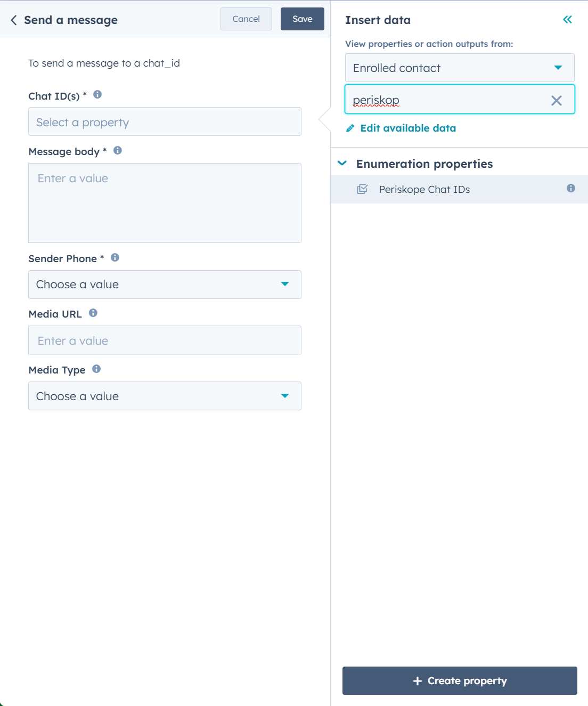Collapse the Insert data panel with double chevron
The height and width of the screenshot is (706, 588).
pos(567,20)
